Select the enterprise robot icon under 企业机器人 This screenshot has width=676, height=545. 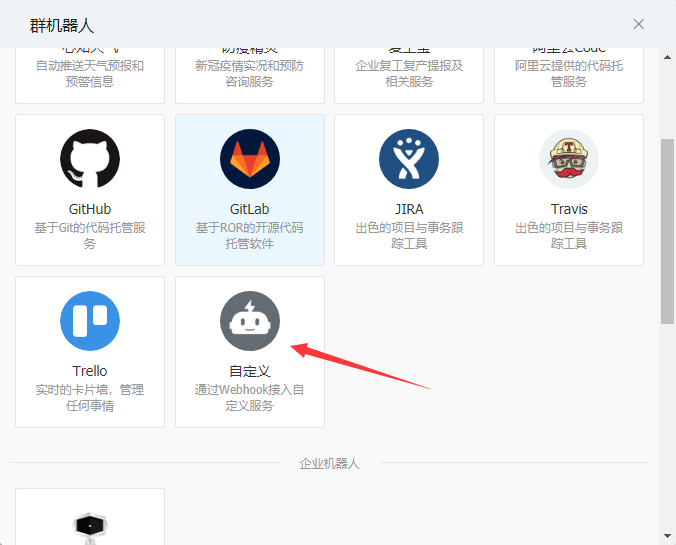pos(90,528)
